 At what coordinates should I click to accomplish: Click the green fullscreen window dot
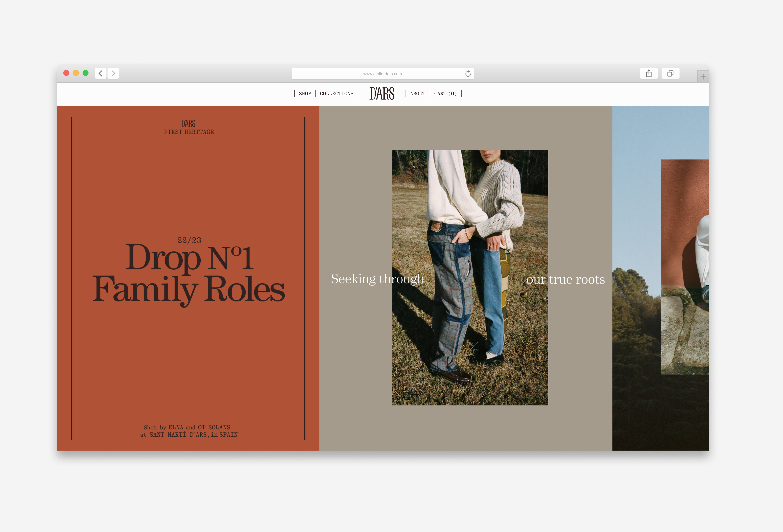point(86,73)
